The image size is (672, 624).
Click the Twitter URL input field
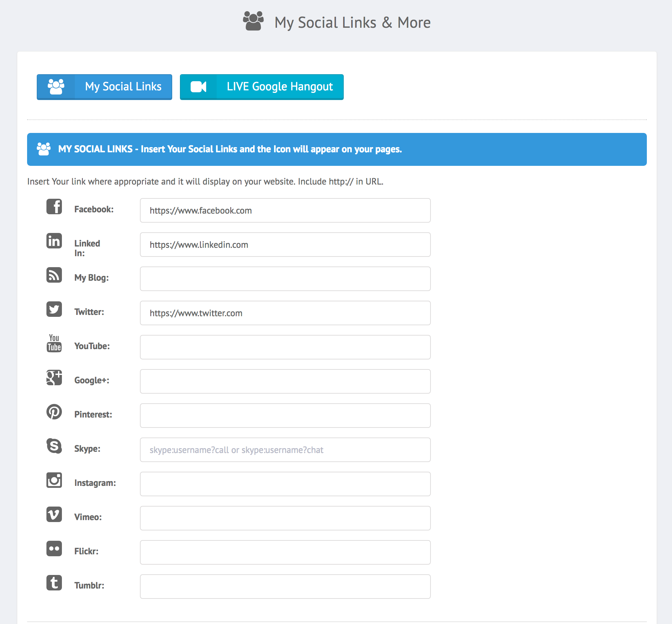click(285, 313)
